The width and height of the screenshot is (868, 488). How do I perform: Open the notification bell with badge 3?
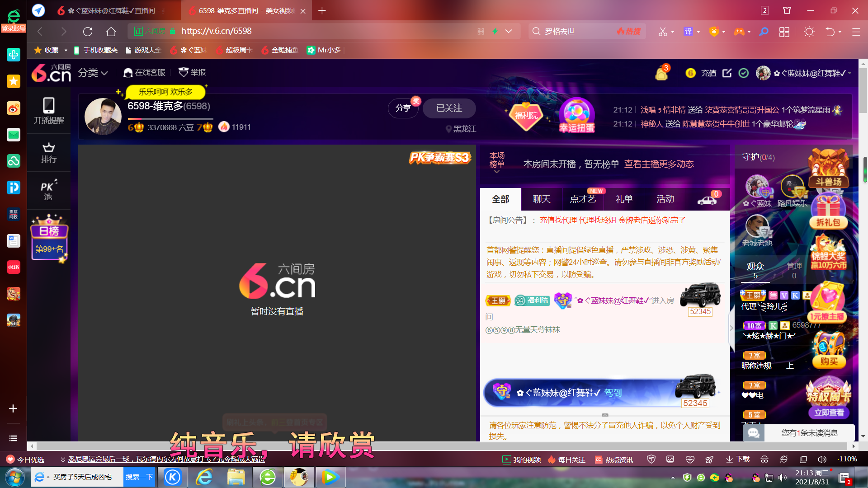(x=662, y=73)
